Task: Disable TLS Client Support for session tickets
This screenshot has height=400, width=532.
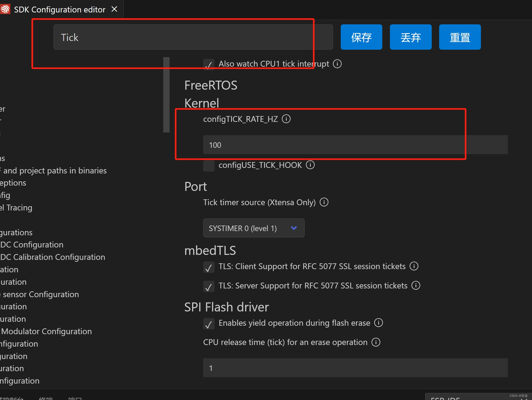Action: pyautogui.click(x=209, y=267)
